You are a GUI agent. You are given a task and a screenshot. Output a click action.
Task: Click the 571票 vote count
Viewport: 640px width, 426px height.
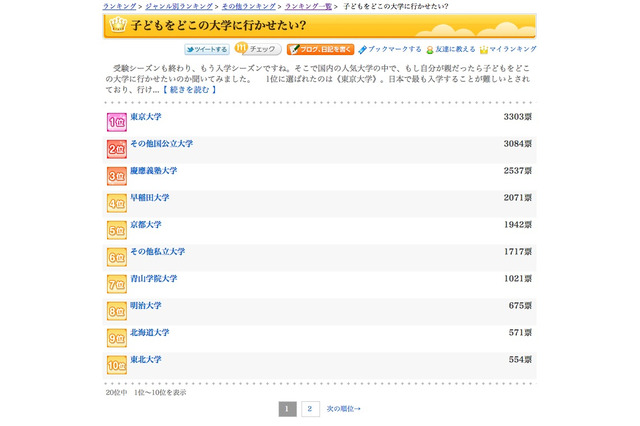point(520,332)
